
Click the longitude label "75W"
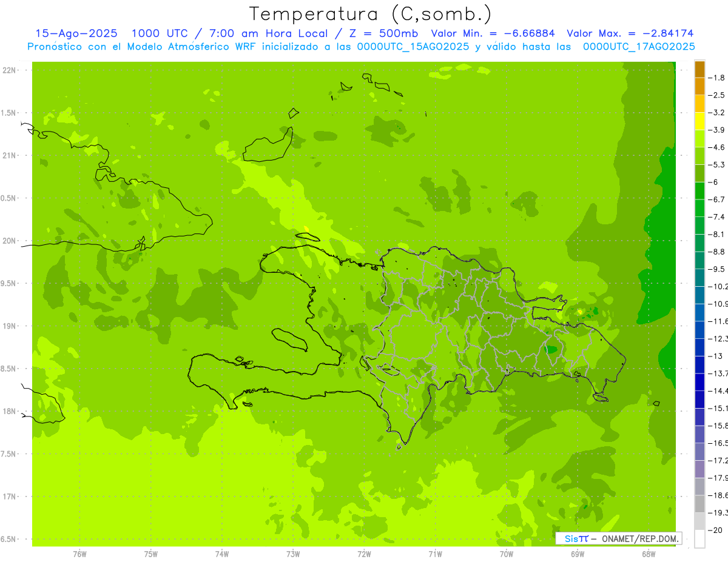pos(151,554)
